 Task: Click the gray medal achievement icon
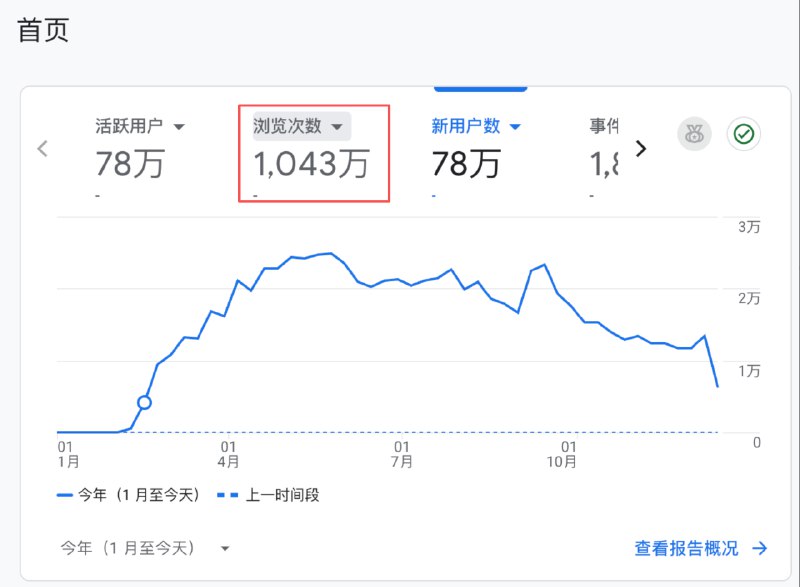click(694, 133)
